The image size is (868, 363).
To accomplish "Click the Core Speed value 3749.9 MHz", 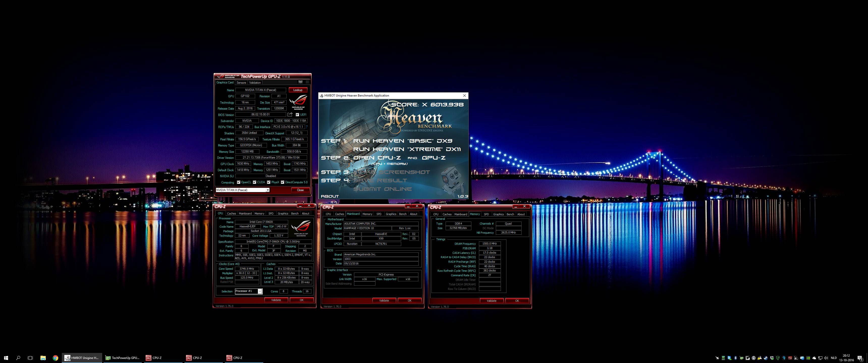I will pyautogui.click(x=247, y=269).
